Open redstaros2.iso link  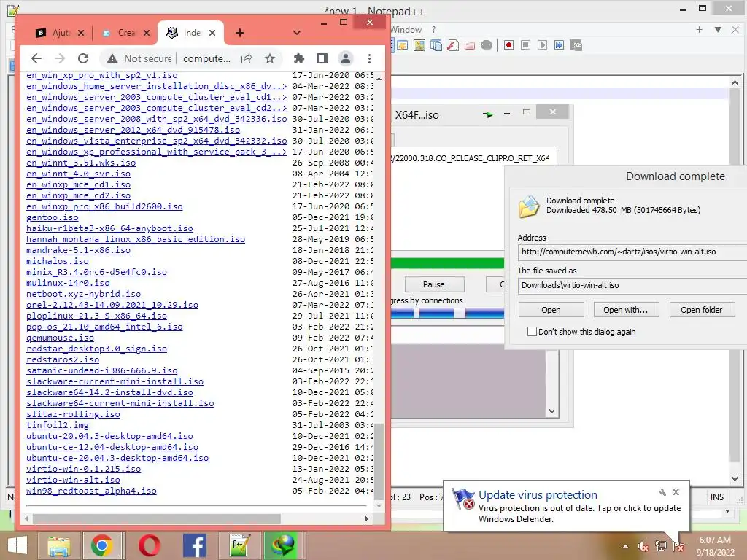tap(63, 359)
